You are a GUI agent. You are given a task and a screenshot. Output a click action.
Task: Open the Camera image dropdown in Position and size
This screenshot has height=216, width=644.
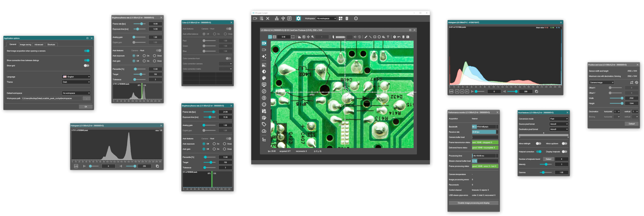[x=601, y=82]
